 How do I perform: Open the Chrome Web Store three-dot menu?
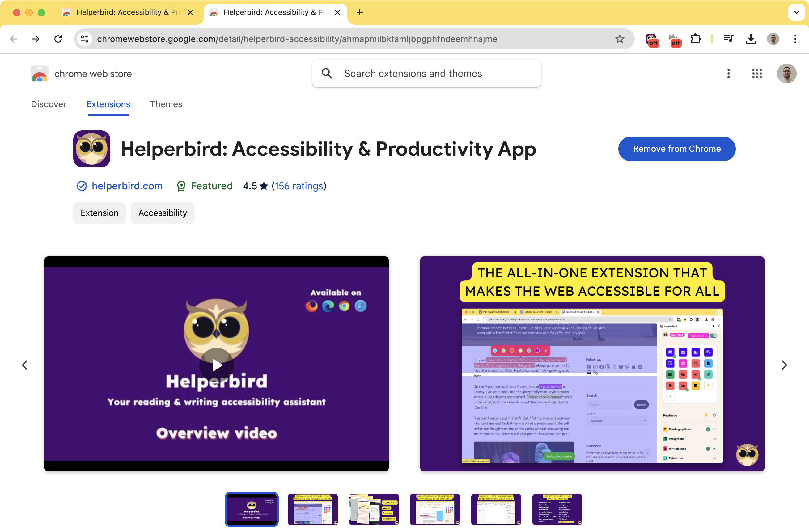[x=728, y=74]
